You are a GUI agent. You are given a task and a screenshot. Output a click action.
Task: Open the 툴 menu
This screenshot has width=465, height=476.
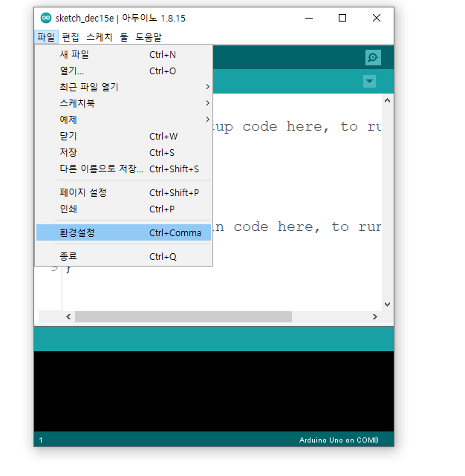[x=124, y=37]
